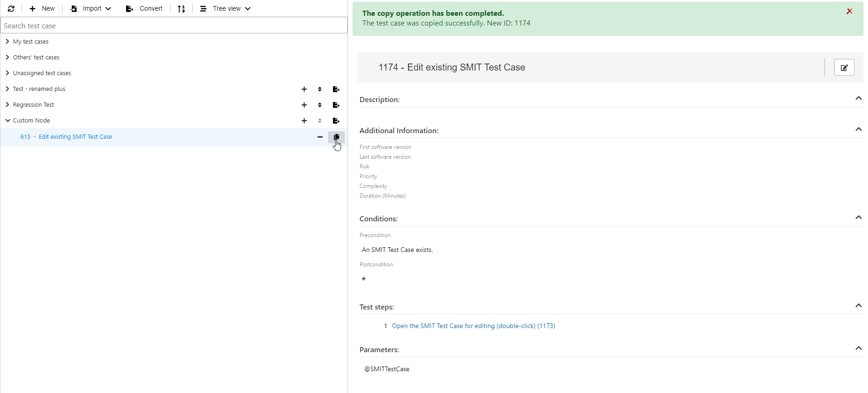Image resolution: width=868 pixels, height=393 pixels.
Task: Click the Convert toolbar button
Action: click(144, 9)
